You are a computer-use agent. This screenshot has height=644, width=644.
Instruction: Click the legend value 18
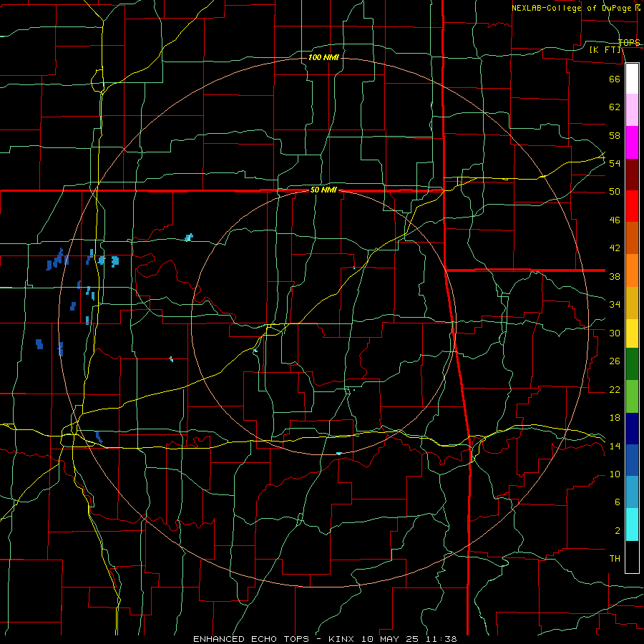[615, 418]
